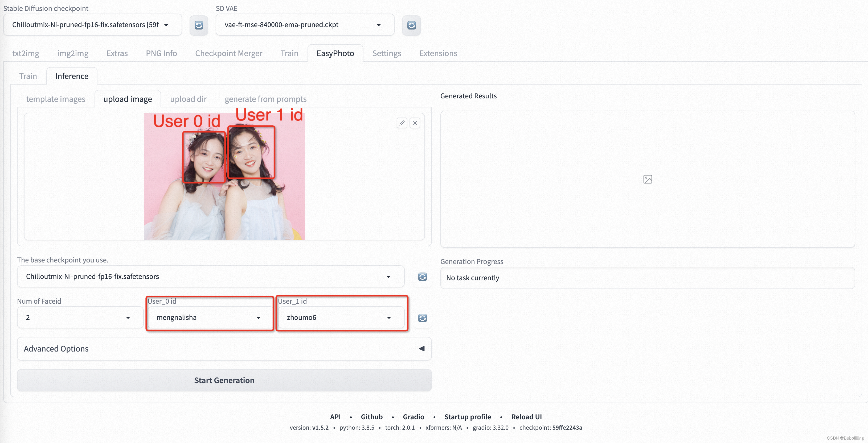The height and width of the screenshot is (443, 868).
Task: Switch to the template images tab
Action: 56,98
